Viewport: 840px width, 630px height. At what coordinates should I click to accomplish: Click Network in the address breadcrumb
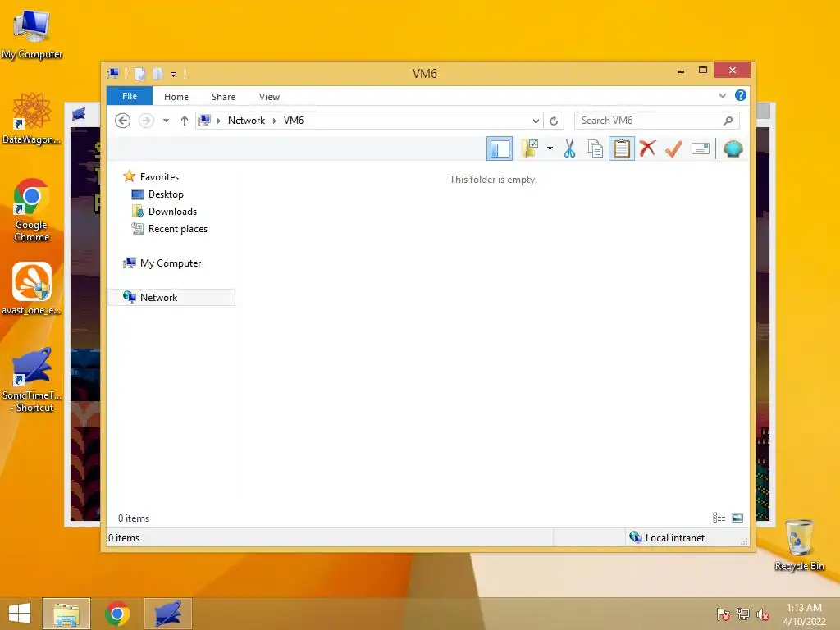tap(246, 121)
